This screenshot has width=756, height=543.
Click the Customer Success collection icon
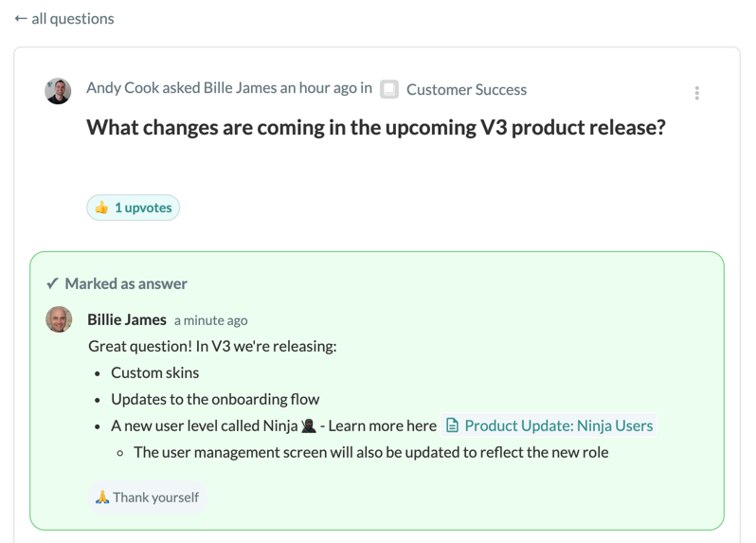tap(389, 89)
